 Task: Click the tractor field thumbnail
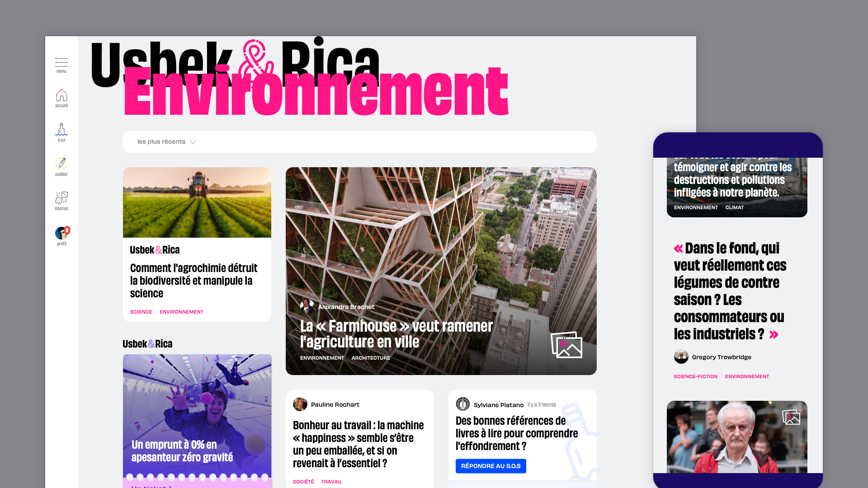pyautogui.click(x=197, y=202)
